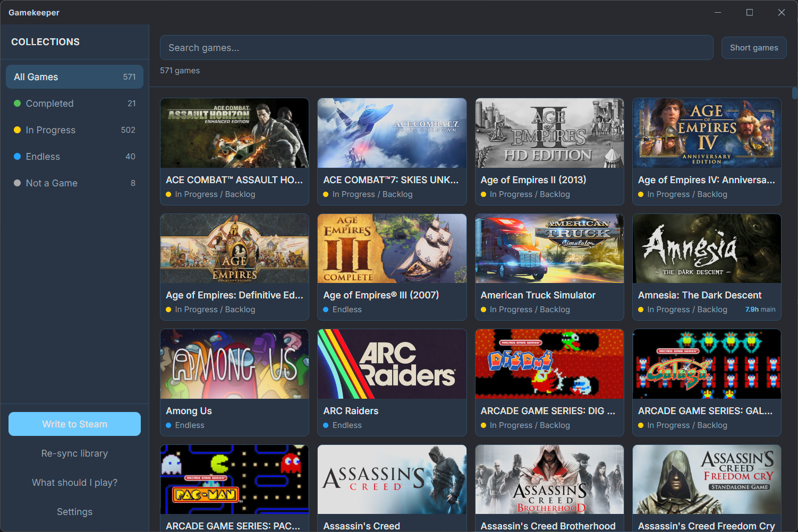Open the PAC-MAN arcade cover
Viewport: 798px width, 532px height.
coord(234,479)
